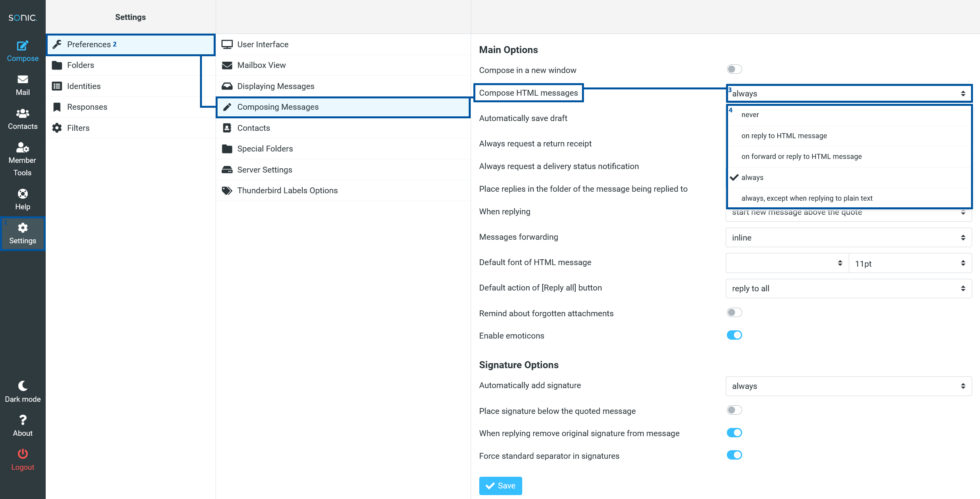Viewport: 980px width, 499px height.
Task: Click the Logout power icon
Action: coord(23,454)
